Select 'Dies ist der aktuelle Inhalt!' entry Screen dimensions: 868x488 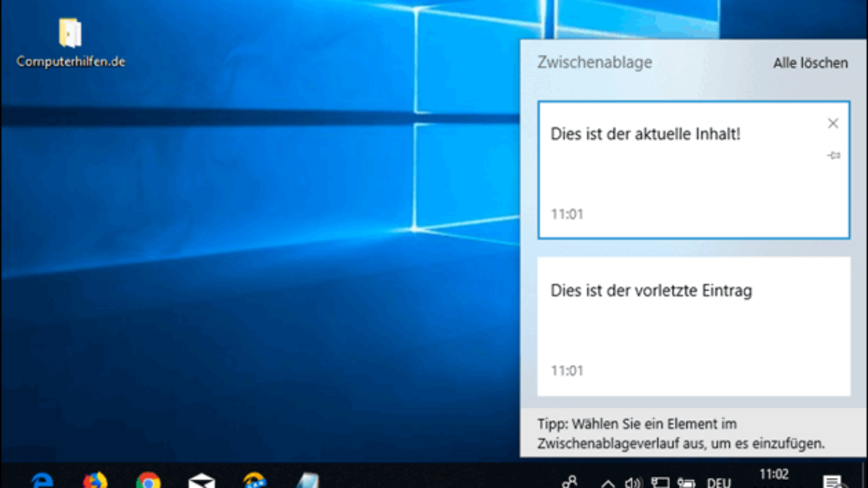click(x=694, y=170)
